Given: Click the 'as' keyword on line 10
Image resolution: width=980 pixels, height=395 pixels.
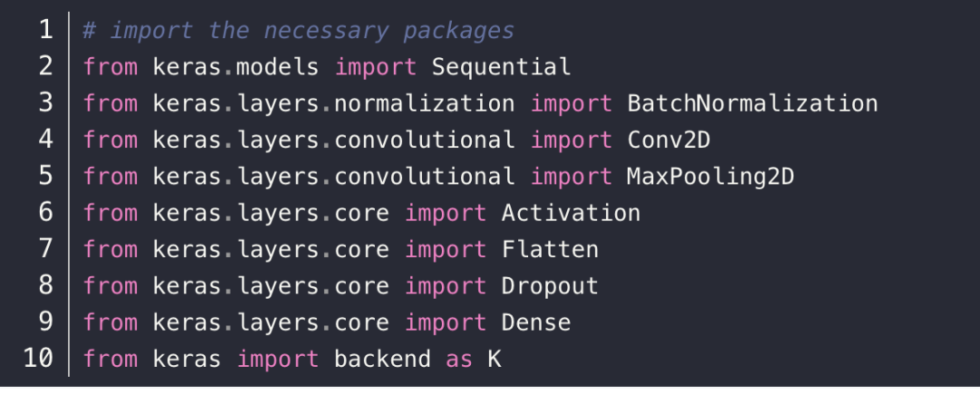Looking at the screenshot, I should pyautogui.click(x=459, y=359).
